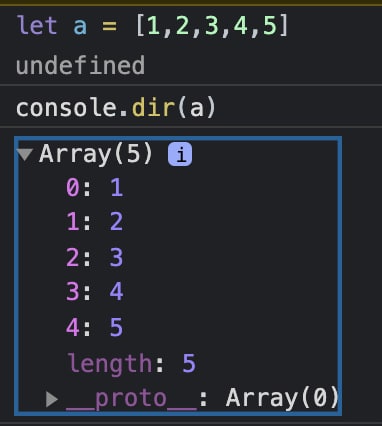
Task: Select the 'length: 5' property row
Action: 131,364
